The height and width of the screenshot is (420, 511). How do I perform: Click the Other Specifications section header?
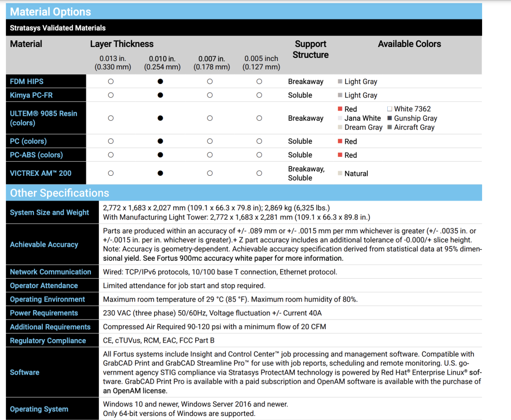59,193
